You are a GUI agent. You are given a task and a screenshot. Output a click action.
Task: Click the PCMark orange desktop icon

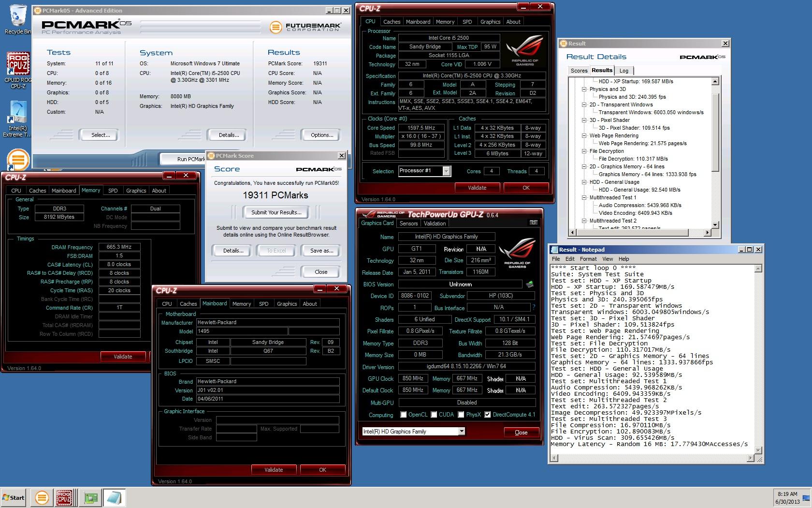click(18, 159)
